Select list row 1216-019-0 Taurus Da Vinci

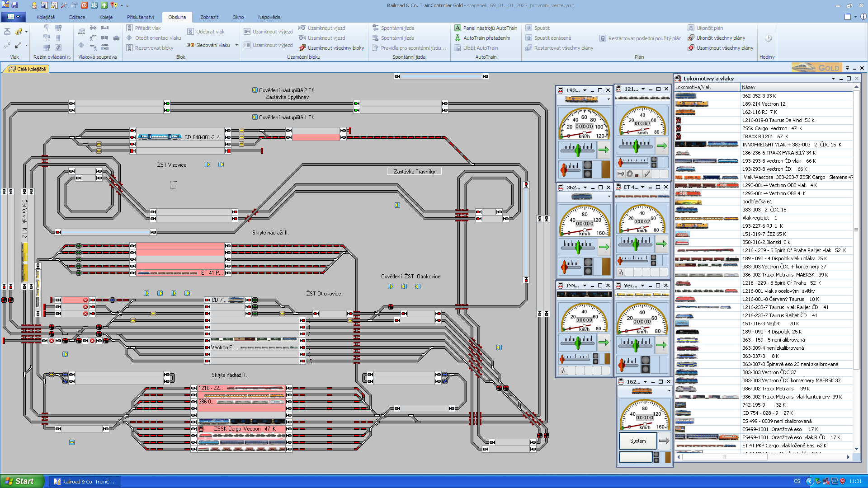click(764, 120)
